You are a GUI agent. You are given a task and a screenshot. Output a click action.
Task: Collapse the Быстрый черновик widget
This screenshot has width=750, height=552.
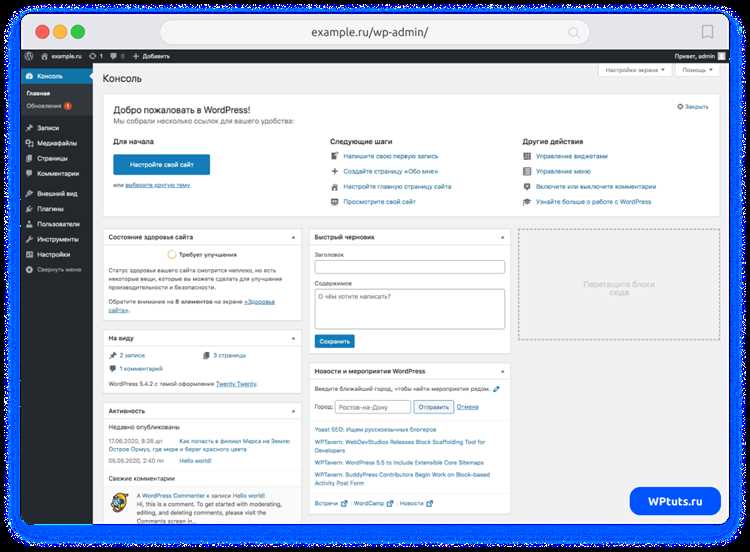pos(502,237)
